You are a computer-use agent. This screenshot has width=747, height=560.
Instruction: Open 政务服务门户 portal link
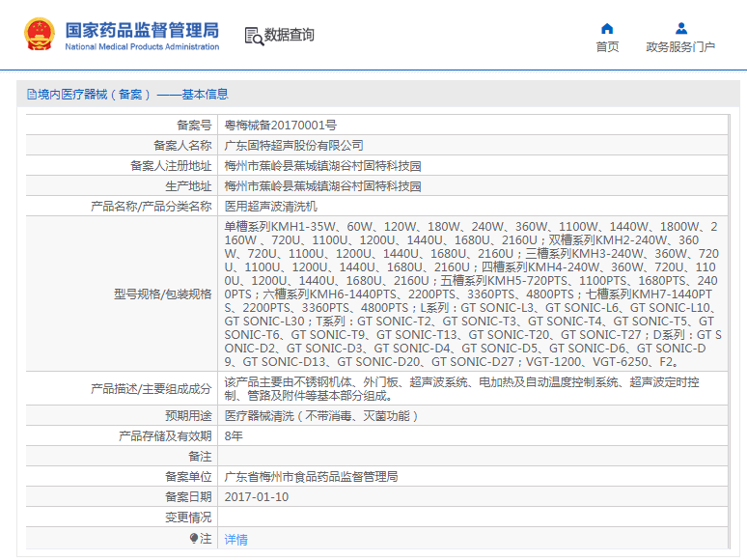coord(680,46)
